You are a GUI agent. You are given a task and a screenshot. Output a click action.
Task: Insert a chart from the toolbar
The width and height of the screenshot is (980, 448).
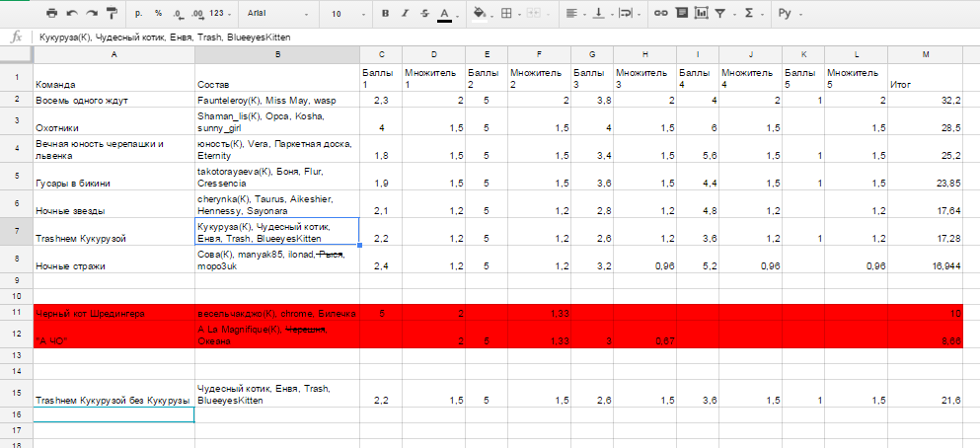pyautogui.click(x=701, y=14)
